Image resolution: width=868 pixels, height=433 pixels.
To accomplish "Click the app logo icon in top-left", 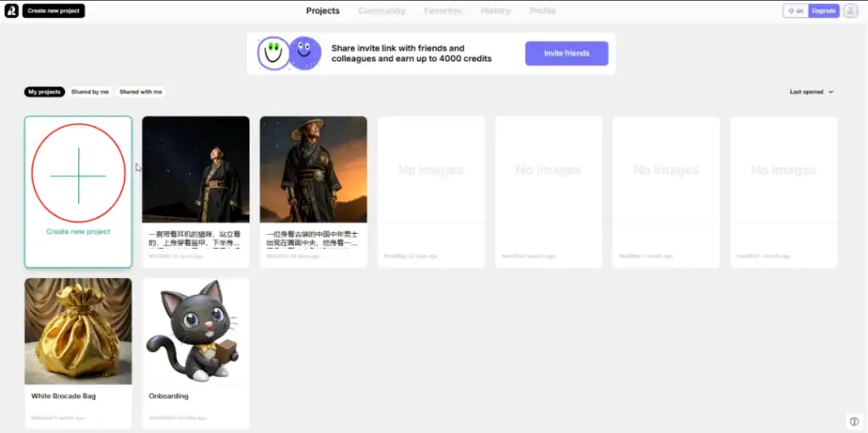I will [12, 11].
